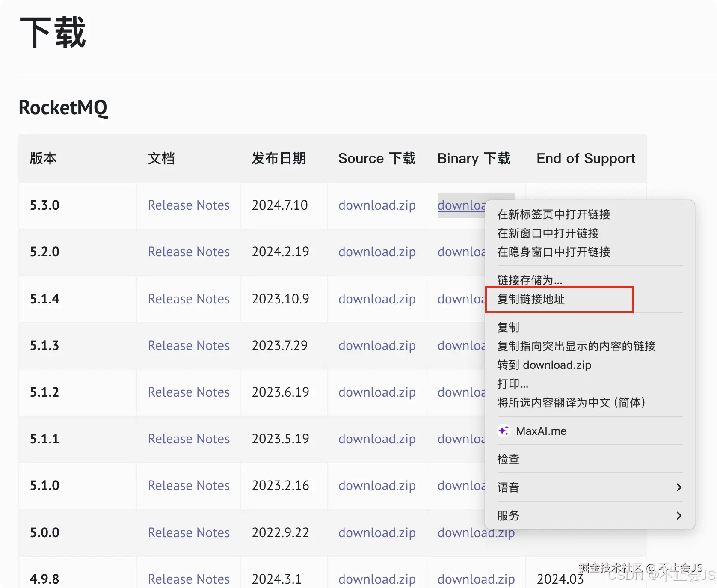The height and width of the screenshot is (588, 717).
Task: Click Source download.zip link for version 5.1.4
Action: pos(377,299)
